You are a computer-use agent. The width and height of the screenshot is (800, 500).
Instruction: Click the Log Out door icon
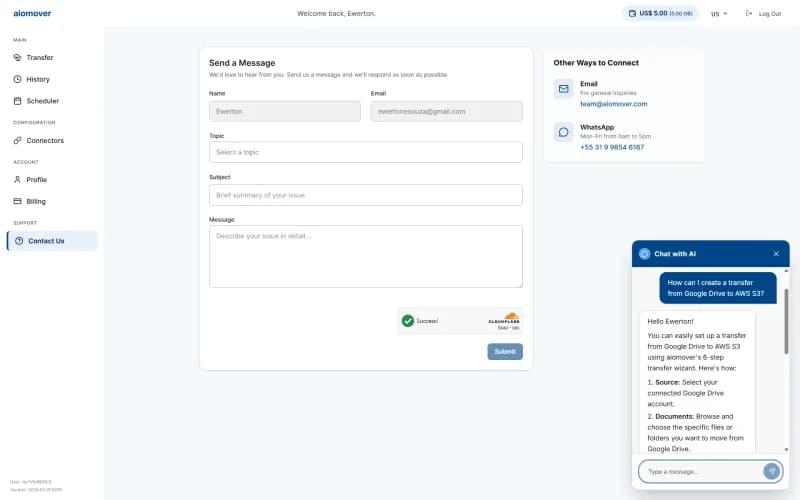click(x=749, y=13)
